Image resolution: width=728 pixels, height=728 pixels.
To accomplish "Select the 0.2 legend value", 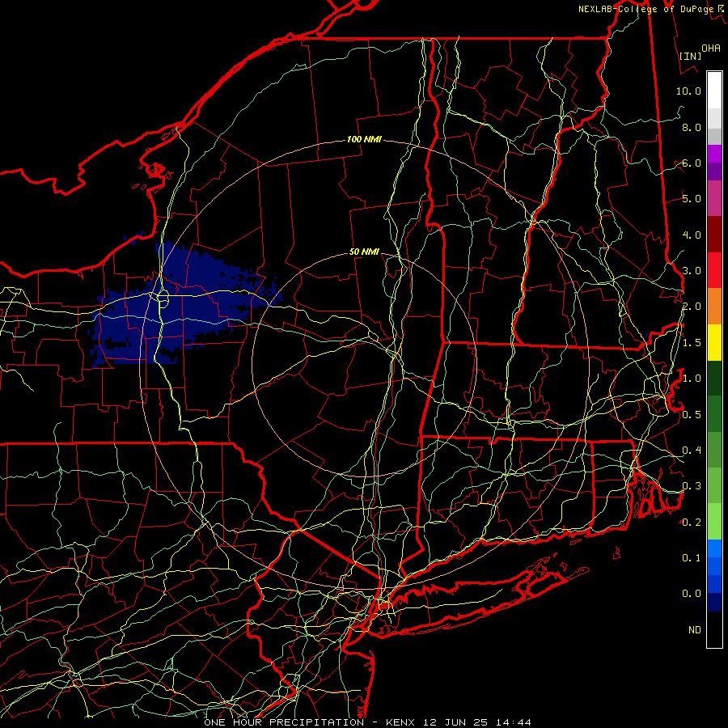I will [692, 523].
